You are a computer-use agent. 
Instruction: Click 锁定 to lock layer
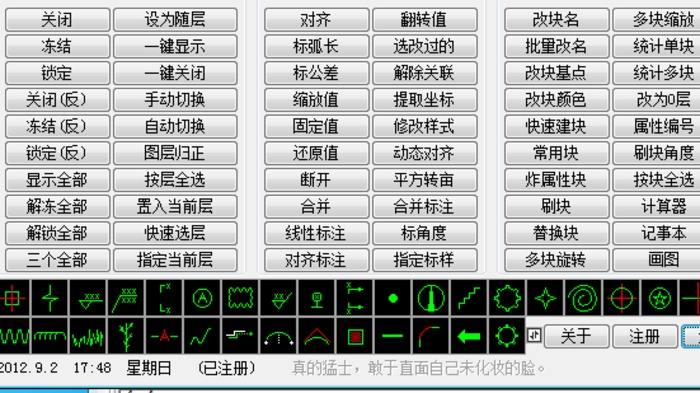57,73
